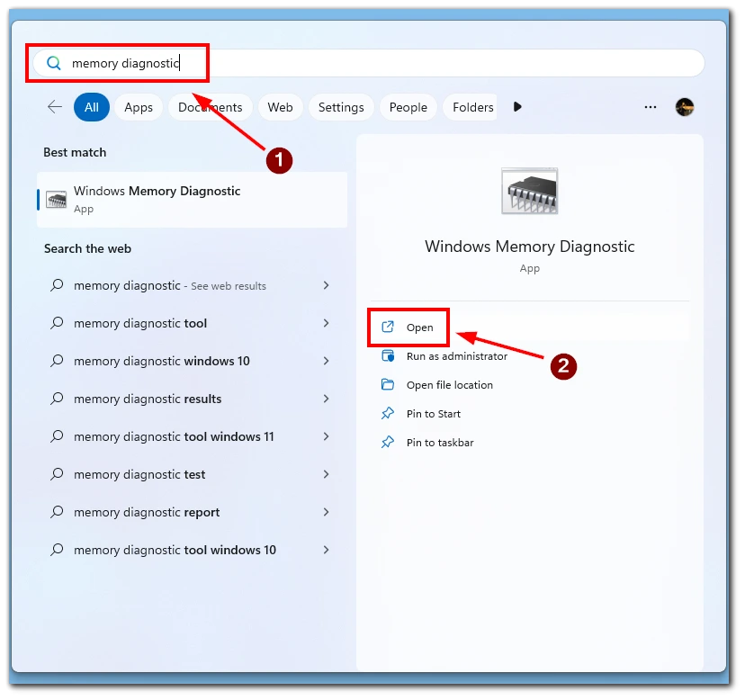Image resolution: width=745 pixels, height=700 pixels.
Task: Click the memory chip icon in Best match
Action: [x=56, y=200]
